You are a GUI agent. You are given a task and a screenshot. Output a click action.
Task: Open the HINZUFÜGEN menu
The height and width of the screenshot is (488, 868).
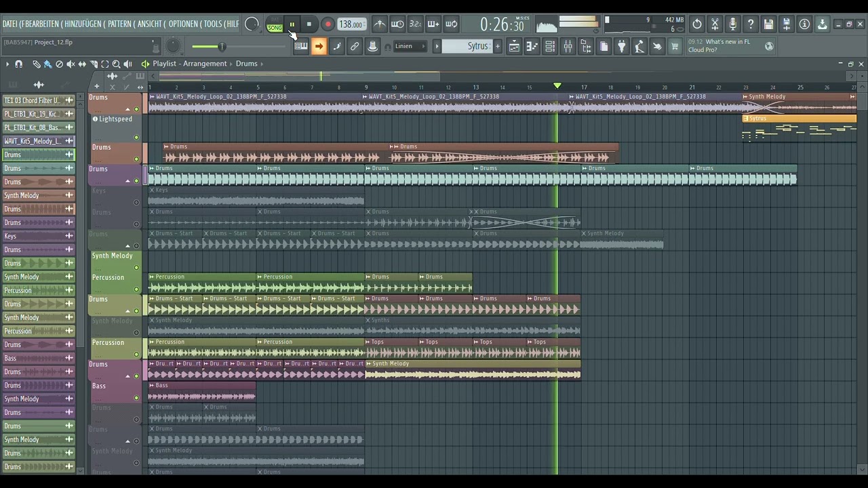[83, 24]
